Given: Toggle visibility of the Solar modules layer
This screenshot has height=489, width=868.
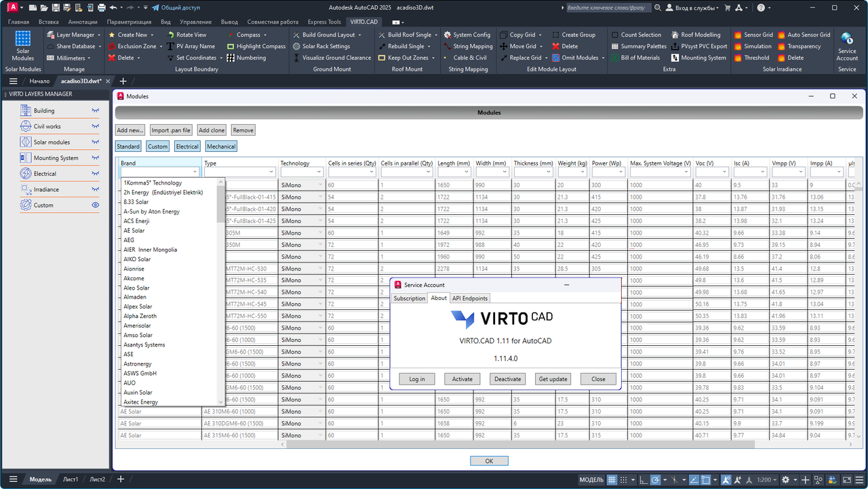Looking at the screenshot, I should click(x=96, y=142).
